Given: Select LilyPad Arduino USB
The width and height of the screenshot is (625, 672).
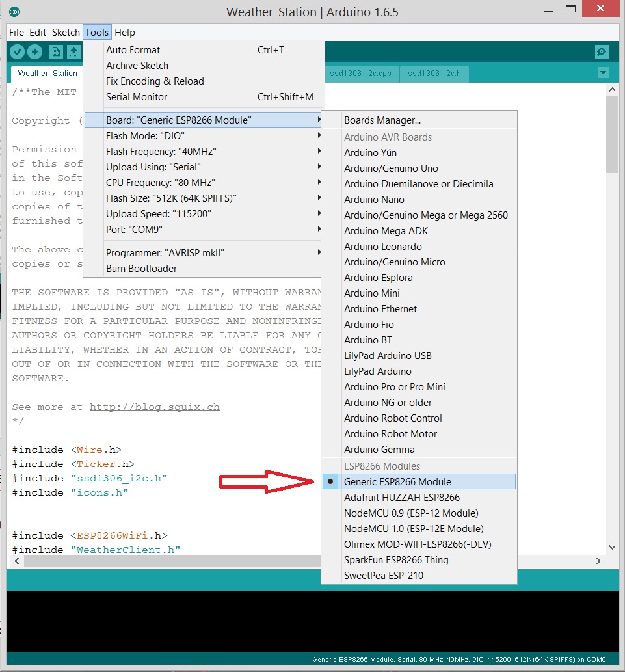Looking at the screenshot, I should tap(419, 356).
